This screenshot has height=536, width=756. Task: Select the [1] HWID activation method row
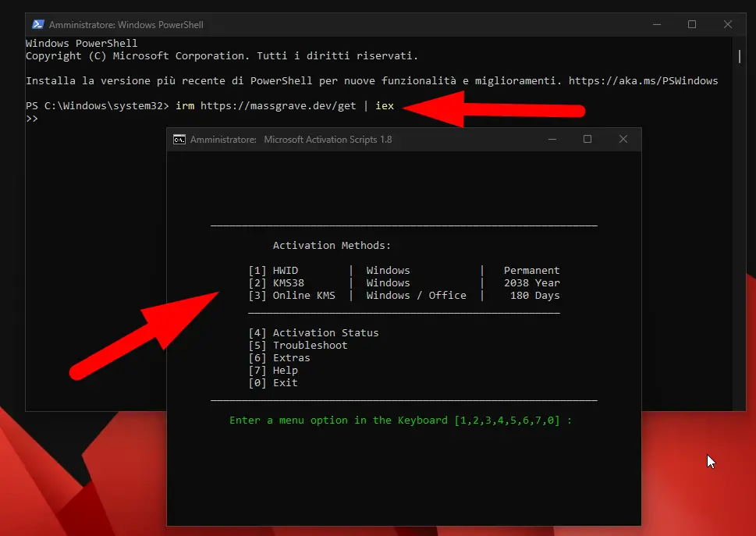[x=403, y=271]
